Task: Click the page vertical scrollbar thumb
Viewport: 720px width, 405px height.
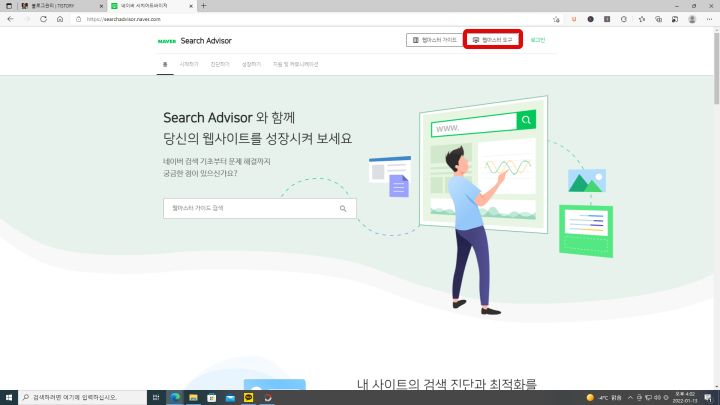Action: 716,68
